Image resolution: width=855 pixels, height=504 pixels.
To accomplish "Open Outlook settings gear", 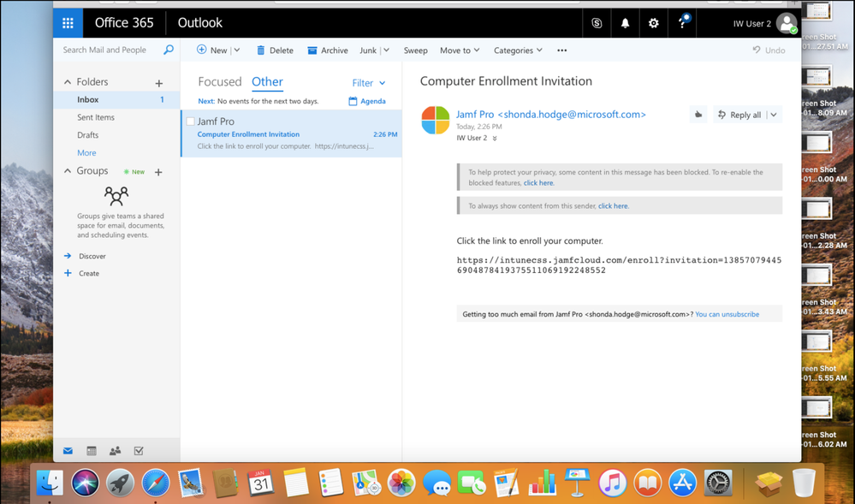I will click(653, 23).
